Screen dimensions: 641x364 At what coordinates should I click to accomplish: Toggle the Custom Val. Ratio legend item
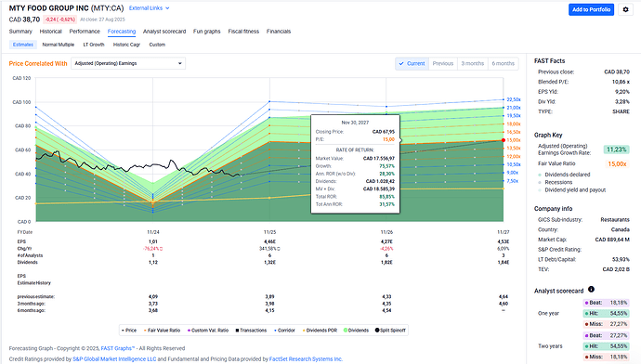point(208,330)
